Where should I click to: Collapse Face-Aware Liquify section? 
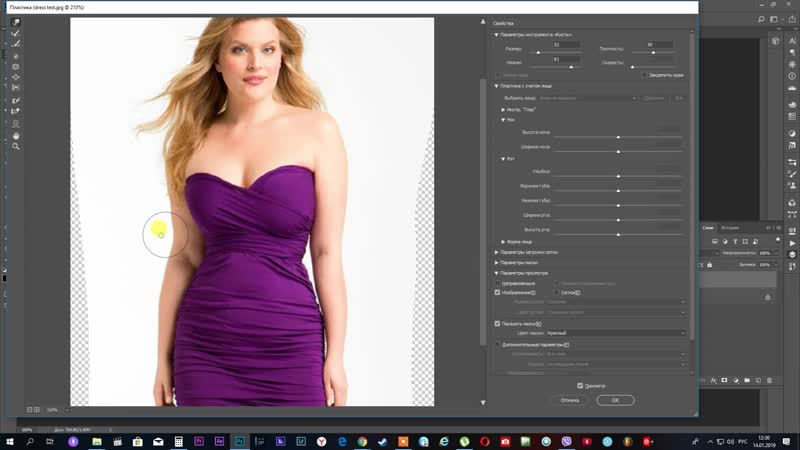(x=496, y=86)
